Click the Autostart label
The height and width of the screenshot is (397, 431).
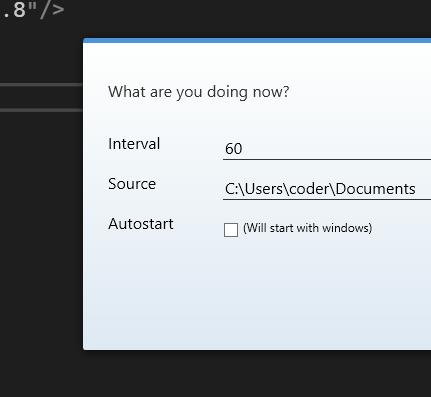click(141, 224)
